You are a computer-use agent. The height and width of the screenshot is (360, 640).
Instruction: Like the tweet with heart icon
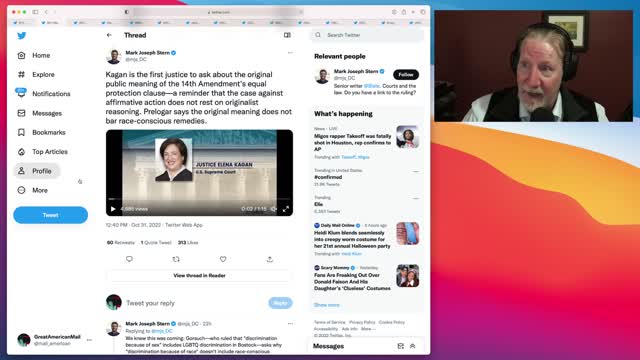click(x=223, y=259)
